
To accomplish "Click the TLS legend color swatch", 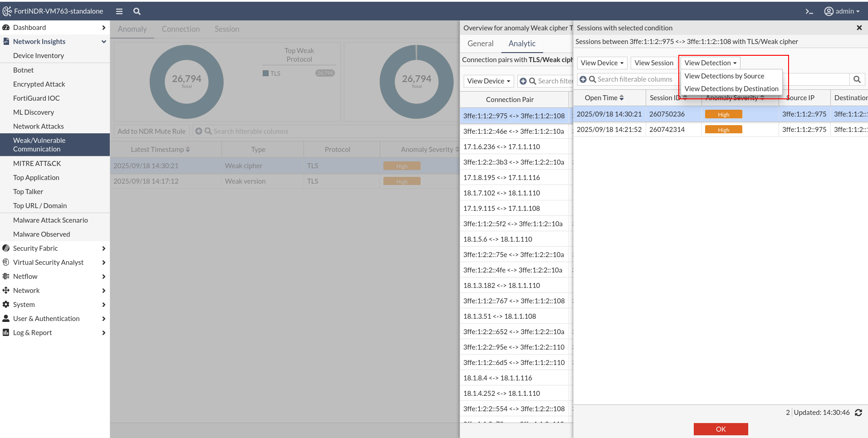I will [266, 73].
